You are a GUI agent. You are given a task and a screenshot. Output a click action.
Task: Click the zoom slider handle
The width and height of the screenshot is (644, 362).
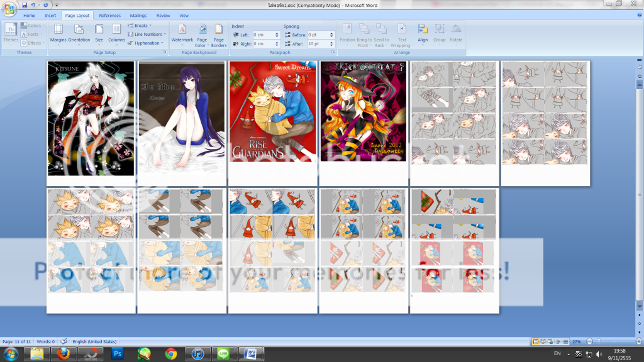[599, 341]
